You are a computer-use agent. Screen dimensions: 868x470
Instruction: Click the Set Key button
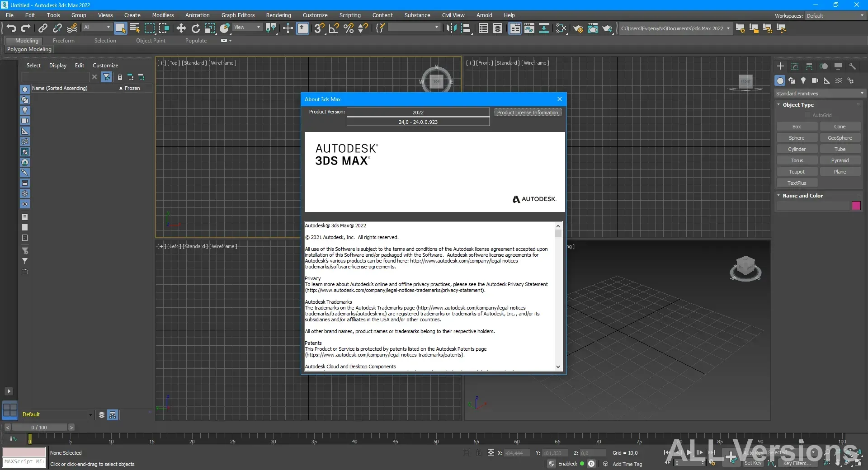pos(752,463)
